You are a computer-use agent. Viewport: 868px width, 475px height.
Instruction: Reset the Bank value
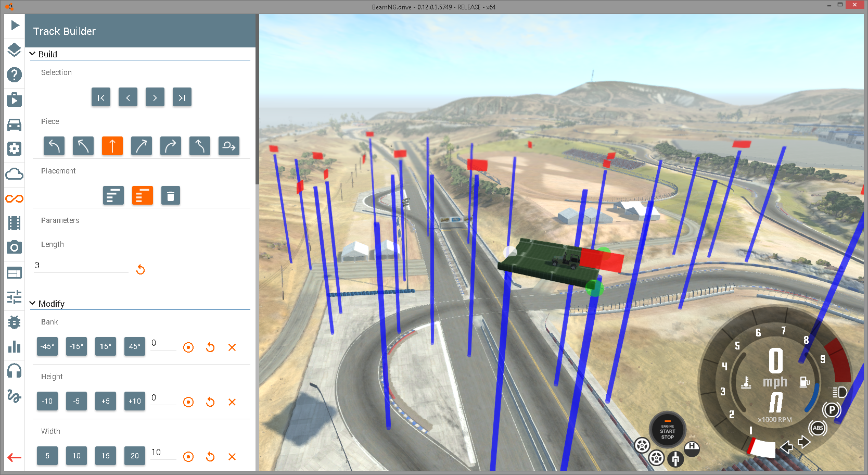point(210,347)
